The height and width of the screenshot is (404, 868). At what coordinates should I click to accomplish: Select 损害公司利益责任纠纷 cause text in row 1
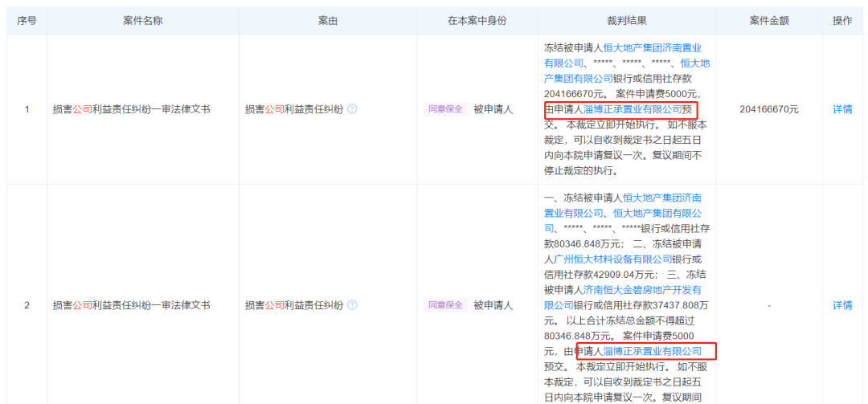[294, 109]
